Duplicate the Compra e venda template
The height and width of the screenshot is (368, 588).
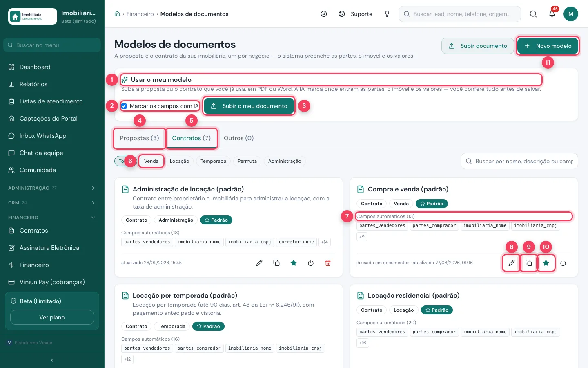[529, 263]
